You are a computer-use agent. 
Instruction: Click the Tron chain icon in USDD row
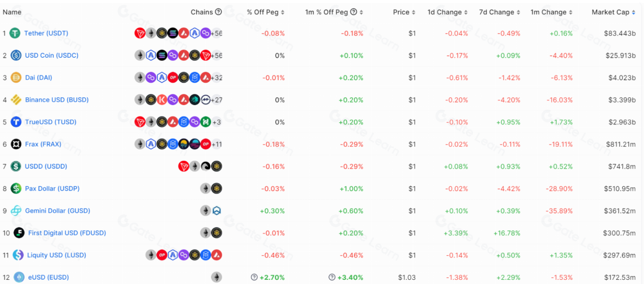pyautogui.click(x=183, y=166)
